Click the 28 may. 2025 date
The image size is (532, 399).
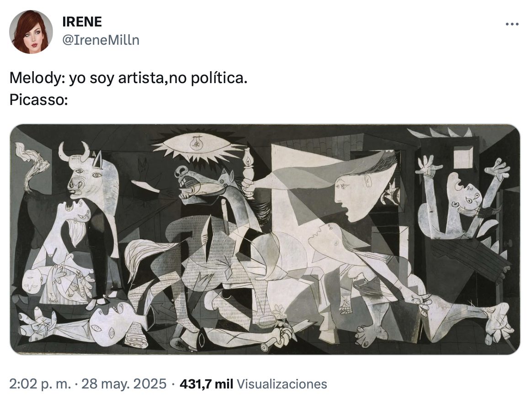pyautogui.click(x=124, y=384)
